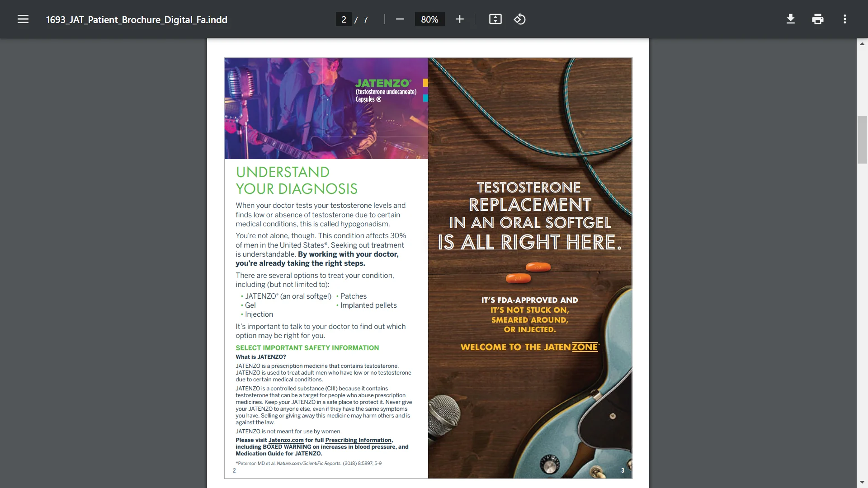
Task: Click the scrollbar down arrow
Action: pos(862,482)
